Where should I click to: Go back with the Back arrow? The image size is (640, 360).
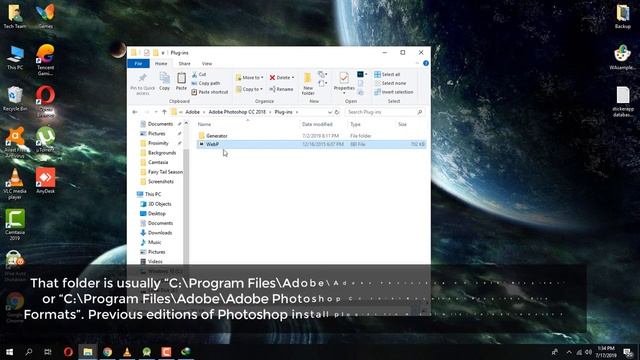135,112
